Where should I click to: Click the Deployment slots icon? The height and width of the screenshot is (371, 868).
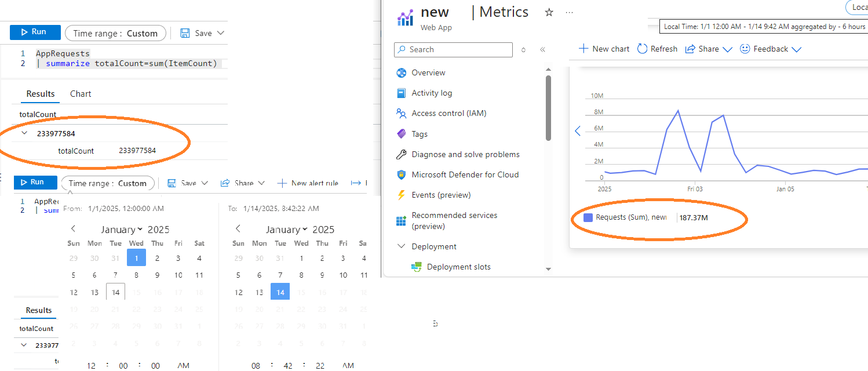pyautogui.click(x=416, y=267)
